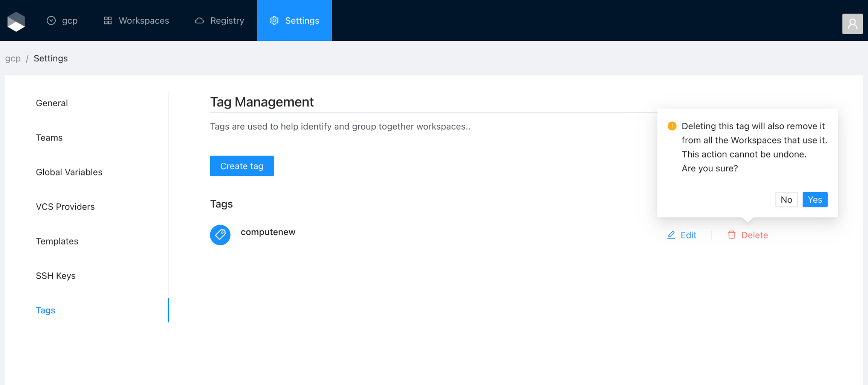Click the cloud icon next to Registry
The image size is (868, 385).
click(199, 21)
